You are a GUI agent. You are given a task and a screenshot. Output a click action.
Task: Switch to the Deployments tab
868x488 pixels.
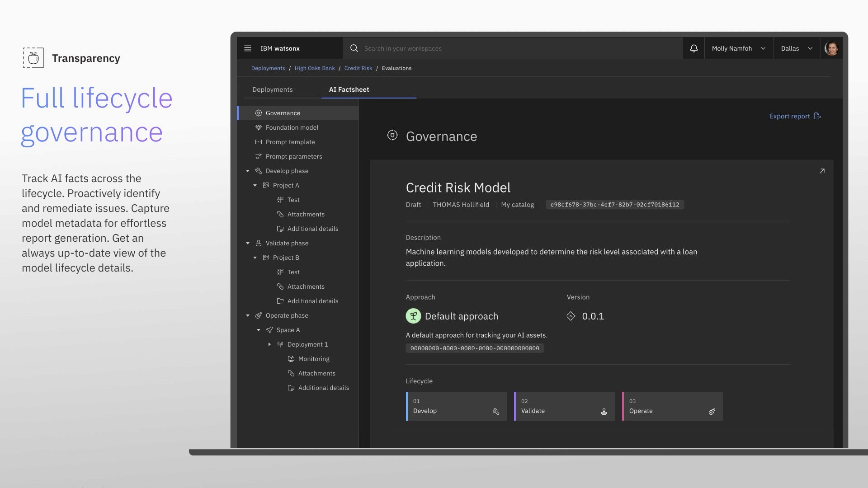272,89
